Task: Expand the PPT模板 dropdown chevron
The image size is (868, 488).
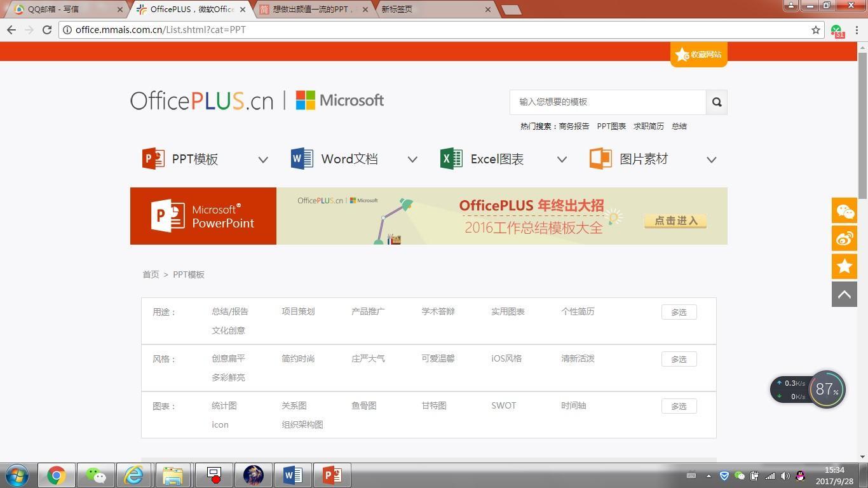Action: (263, 159)
